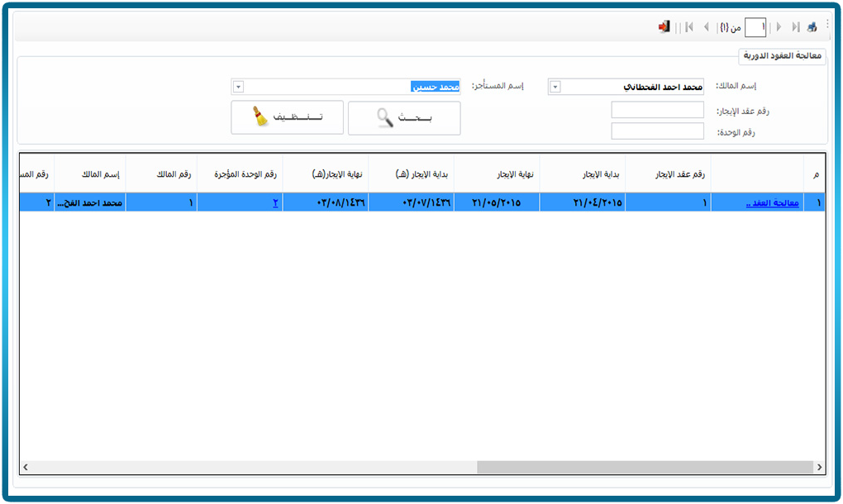Click the rented unit number link in row
Image resolution: width=843 pixels, height=504 pixels.
(x=275, y=202)
